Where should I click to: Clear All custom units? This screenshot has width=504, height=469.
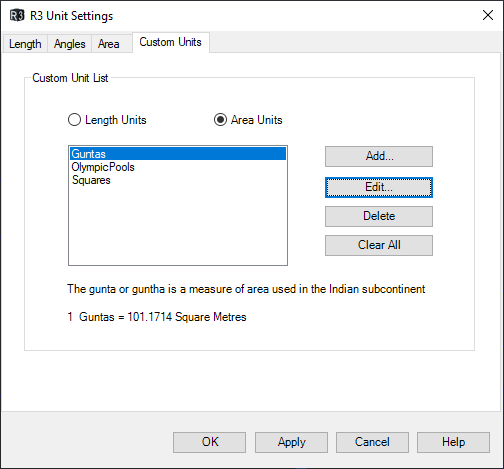pyautogui.click(x=379, y=245)
